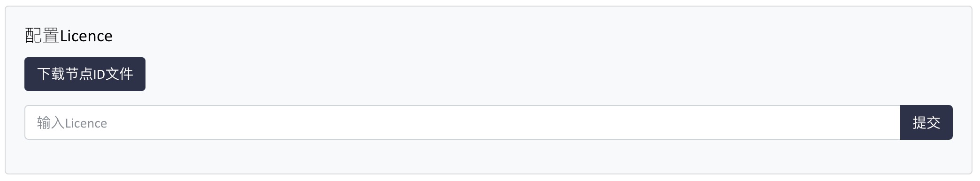This screenshot has width=980, height=181.
Task: Hit the dark 提交 submit button
Action: click(x=926, y=122)
